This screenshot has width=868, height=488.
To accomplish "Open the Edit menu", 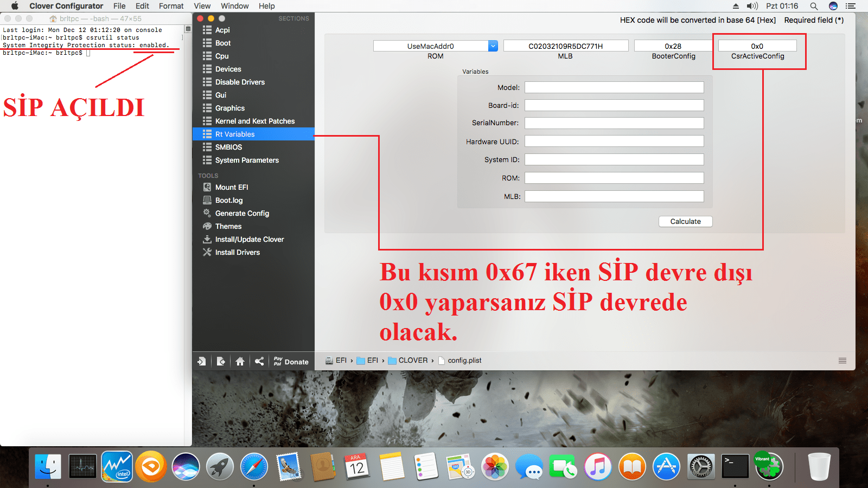I will [x=142, y=6].
